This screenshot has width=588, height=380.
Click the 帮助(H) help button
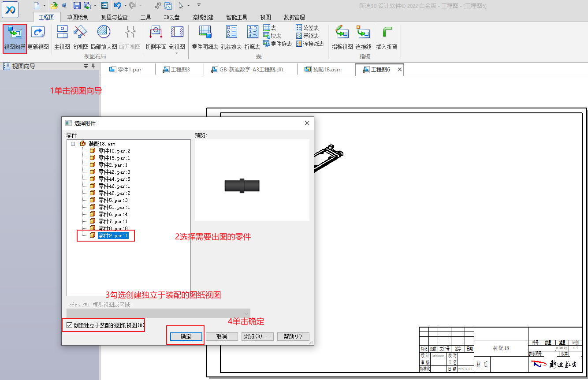click(293, 336)
